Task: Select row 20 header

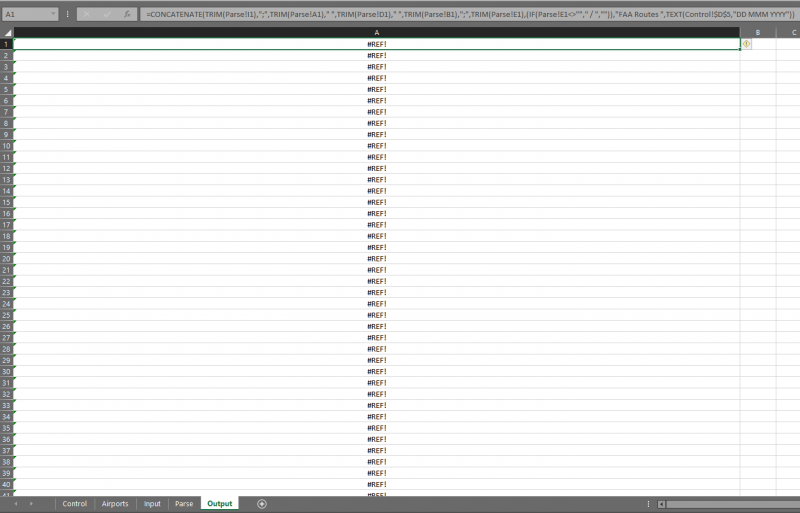Action: 7,259
